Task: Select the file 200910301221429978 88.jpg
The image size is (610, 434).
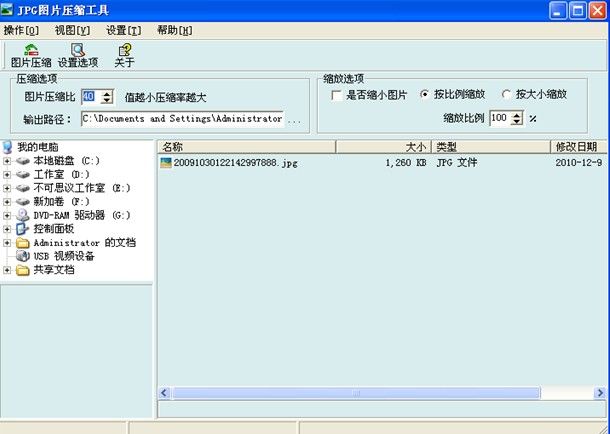Action: [236, 163]
